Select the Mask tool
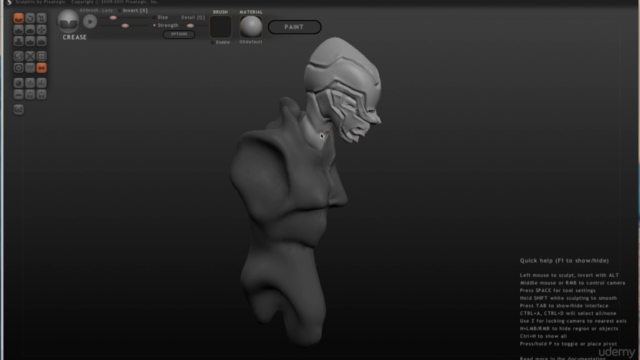 tap(18, 68)
